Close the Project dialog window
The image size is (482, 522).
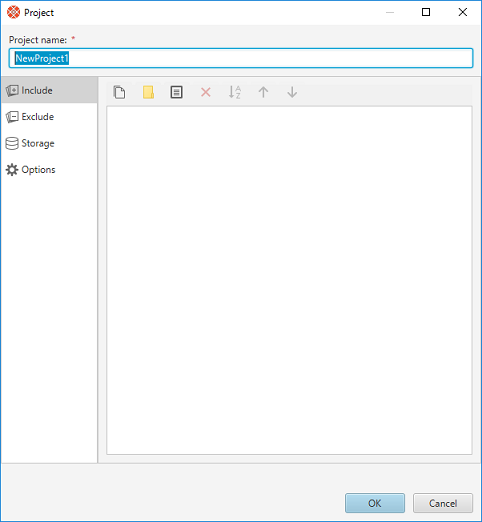tap(463, 12)
